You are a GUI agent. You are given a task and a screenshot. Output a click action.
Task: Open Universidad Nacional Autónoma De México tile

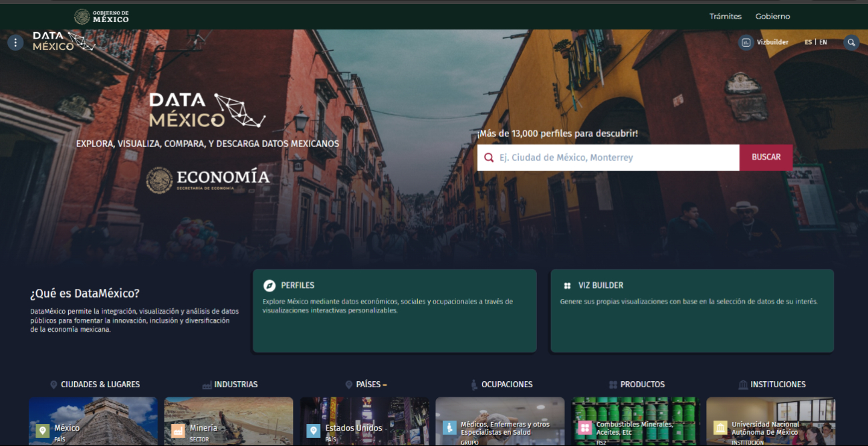click(x=771, y=421)
